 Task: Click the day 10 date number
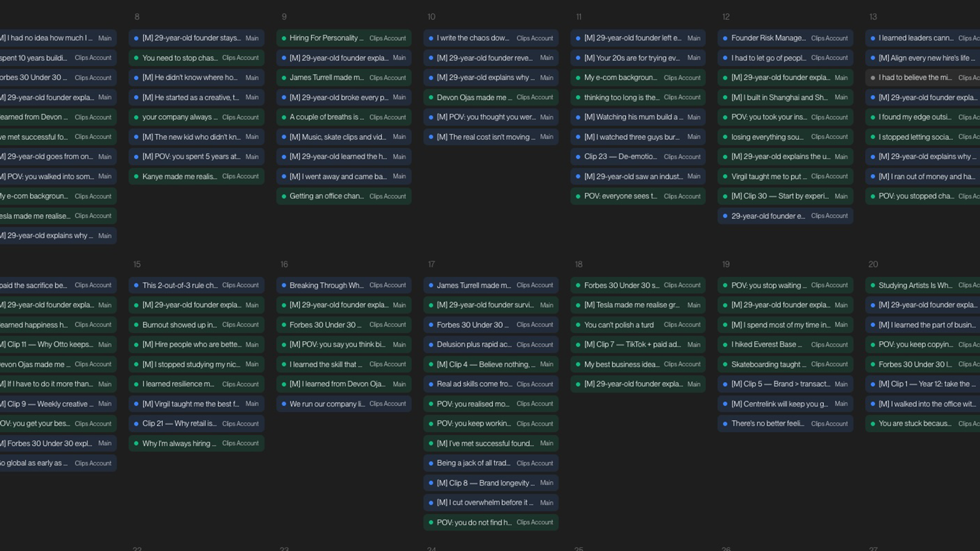point(431,17)
